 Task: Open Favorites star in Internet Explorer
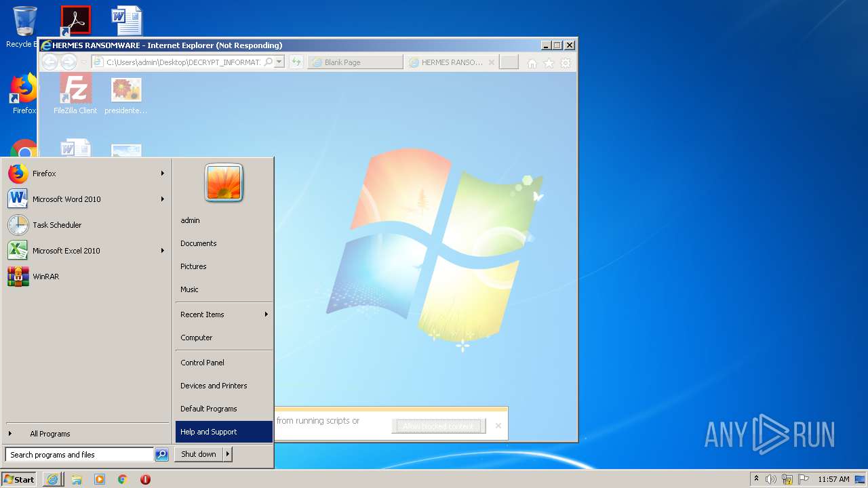pos(549,63)
